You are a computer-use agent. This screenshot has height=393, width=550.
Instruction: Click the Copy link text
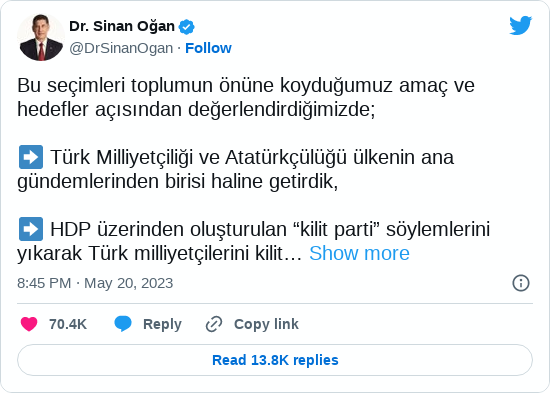point(266,324)
